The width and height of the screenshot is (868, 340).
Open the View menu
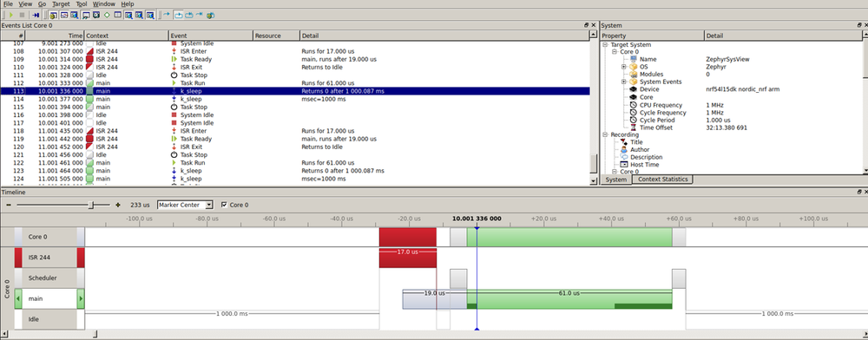25,3
